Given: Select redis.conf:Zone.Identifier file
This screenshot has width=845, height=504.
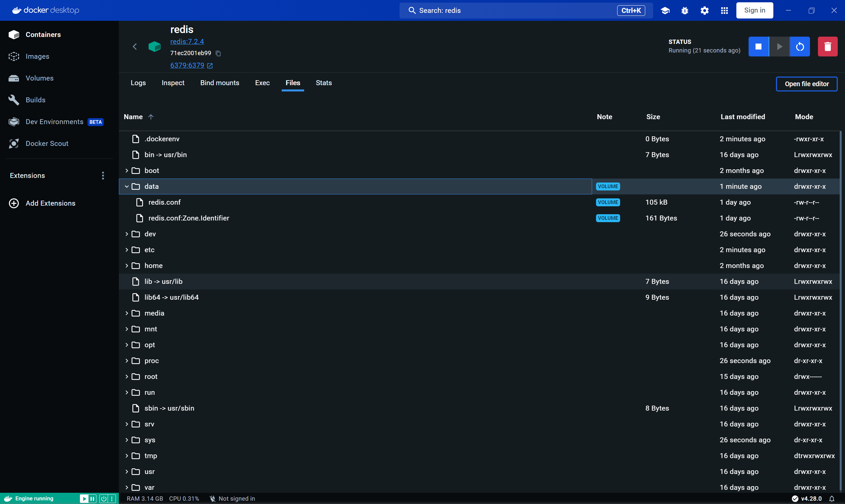Looking at the screenshot, I should [x=479, y=218].
